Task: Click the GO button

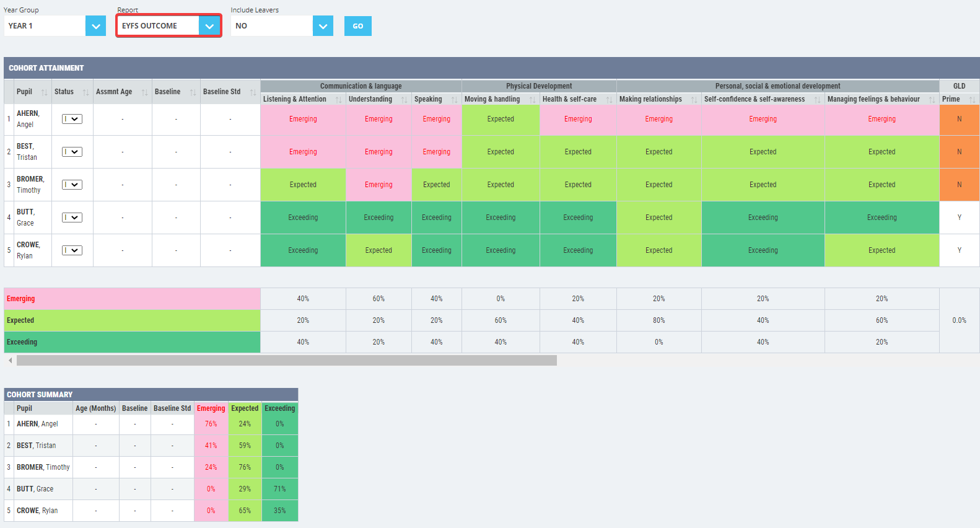Action: 358,26
